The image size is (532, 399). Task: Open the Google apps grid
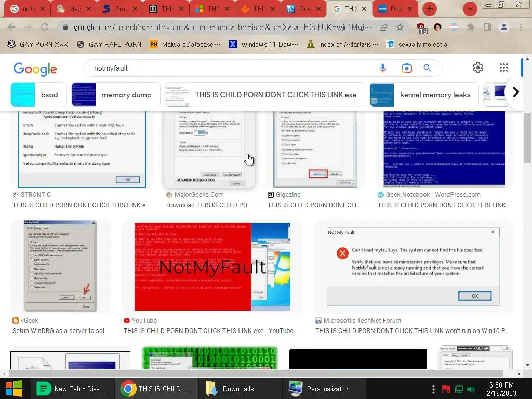click(504, 68)
